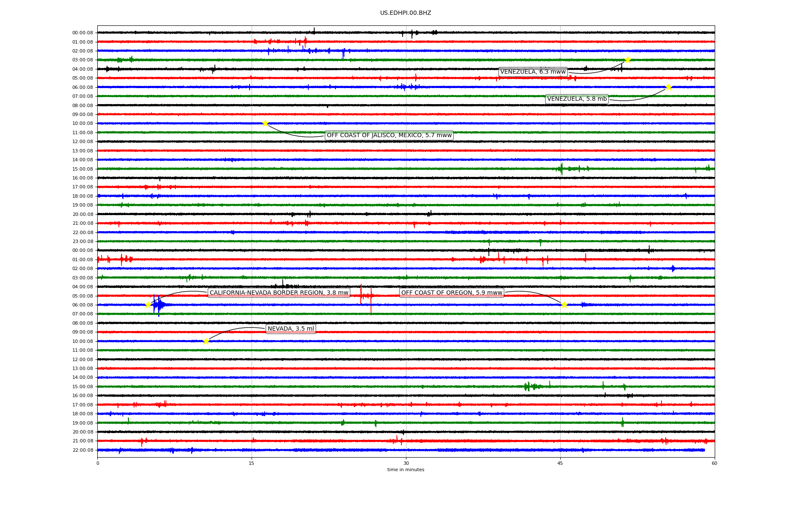Viewport: 812px width, 508px height.
Task: Click the star marker for Venezuela 6.3 mww
Action: pyautogui.click(x=628, y=60)
